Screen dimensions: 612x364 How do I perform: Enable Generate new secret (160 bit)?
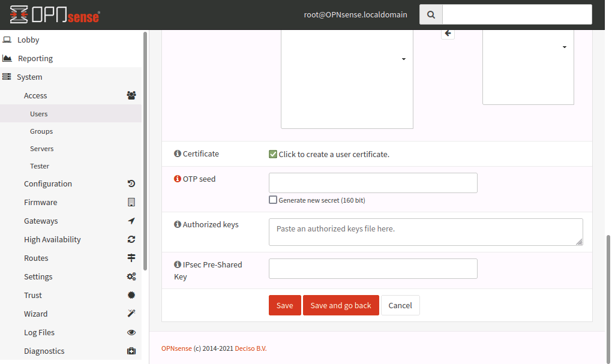coord(273,200)
